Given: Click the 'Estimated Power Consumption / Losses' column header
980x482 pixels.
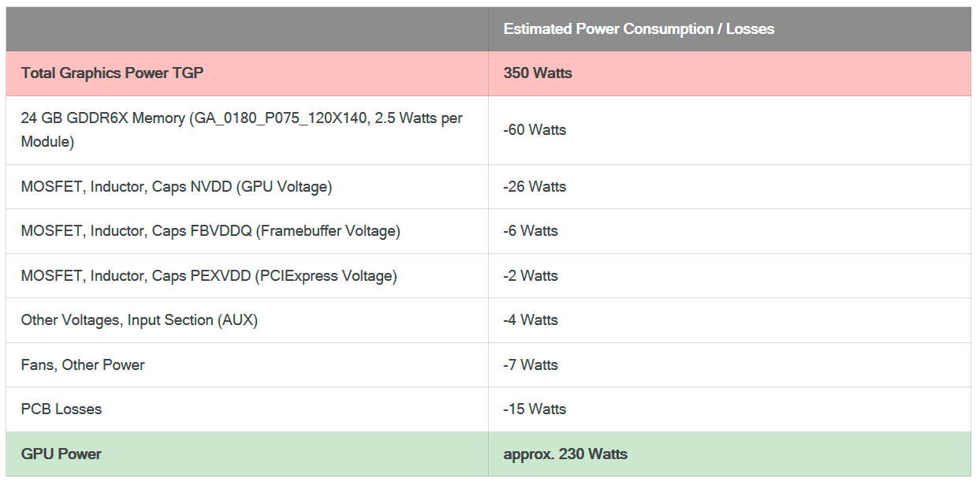Looking at the screenshot, I should [639, 29].
